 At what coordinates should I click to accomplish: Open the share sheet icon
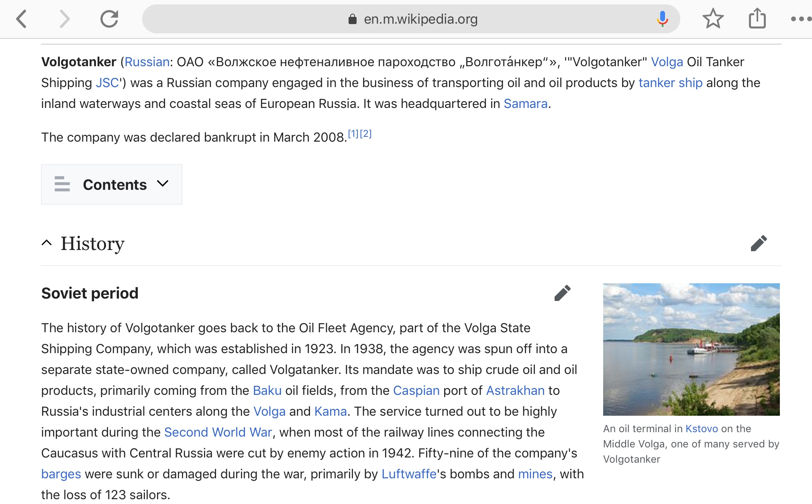757,19
